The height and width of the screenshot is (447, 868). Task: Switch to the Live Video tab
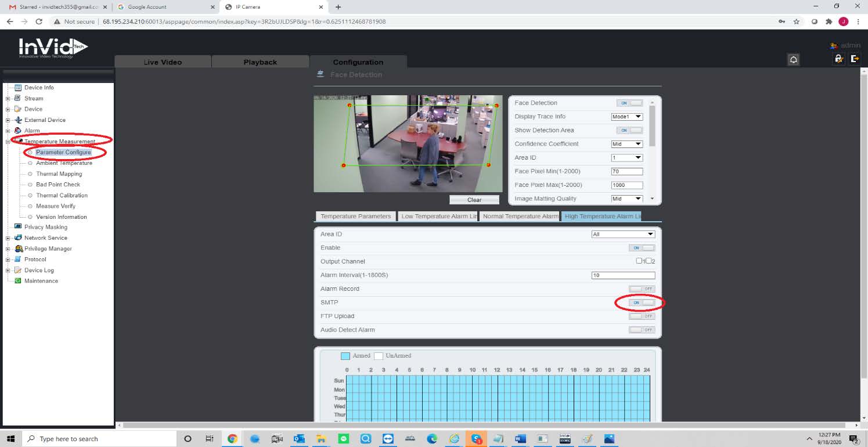(x=163, y=62)
